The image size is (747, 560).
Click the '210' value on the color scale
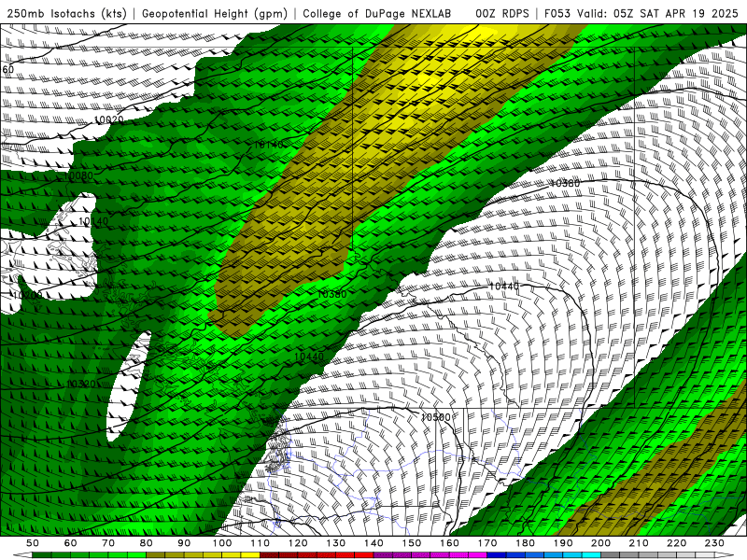(x=639, y=543)
